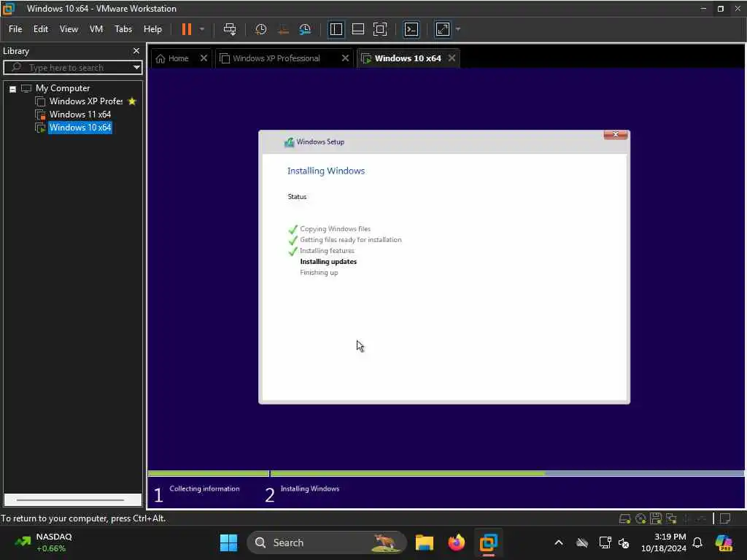
Task: Launch Firefox from the taskbar
Action: click(457, 542)
